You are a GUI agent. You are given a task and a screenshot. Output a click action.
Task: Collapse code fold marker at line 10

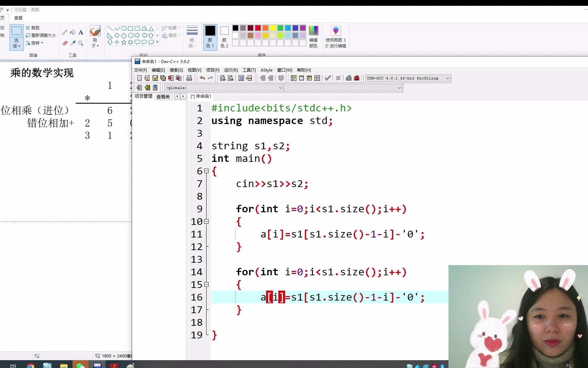point(206,221)
